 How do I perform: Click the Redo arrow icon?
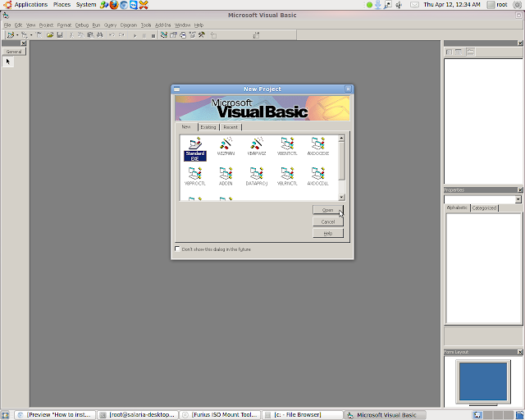click(121, 34)
